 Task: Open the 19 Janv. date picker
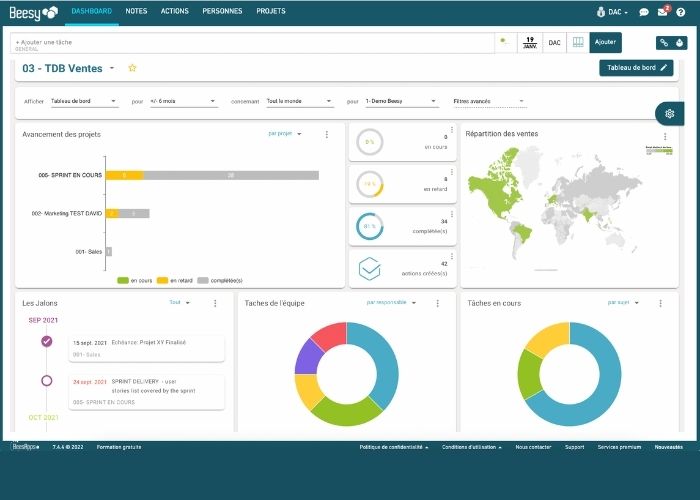click(530, 43)
